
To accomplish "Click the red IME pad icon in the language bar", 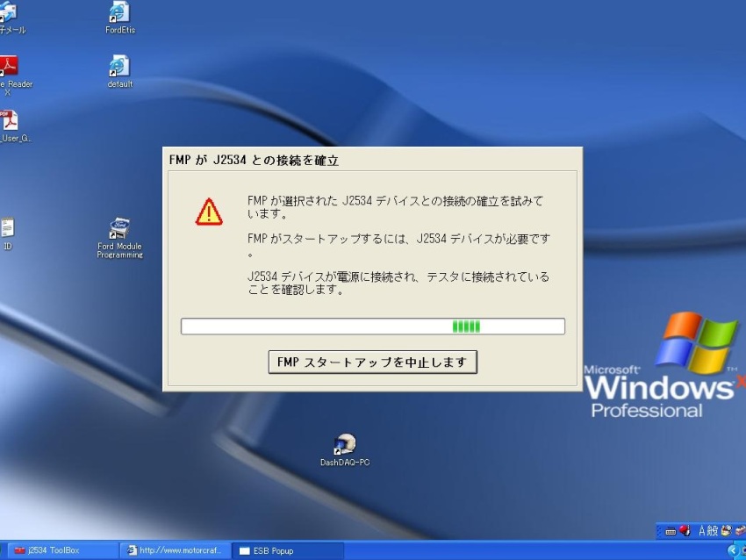I will 685,530.
